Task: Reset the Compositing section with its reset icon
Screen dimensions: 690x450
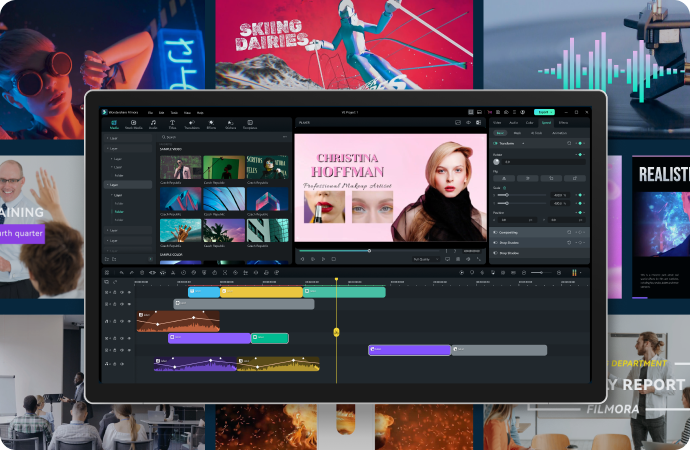Action: [x=569, y=232]
